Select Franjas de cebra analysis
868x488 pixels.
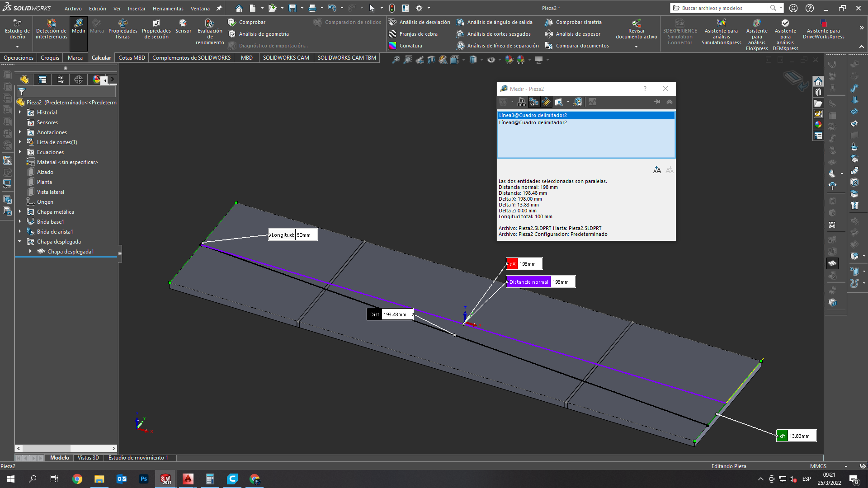point(418,34)
